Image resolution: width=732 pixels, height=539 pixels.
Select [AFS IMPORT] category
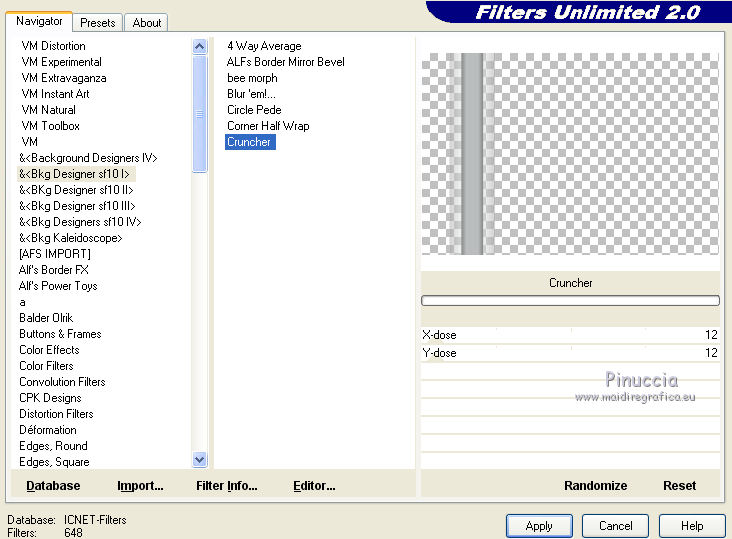coord(55,254)
